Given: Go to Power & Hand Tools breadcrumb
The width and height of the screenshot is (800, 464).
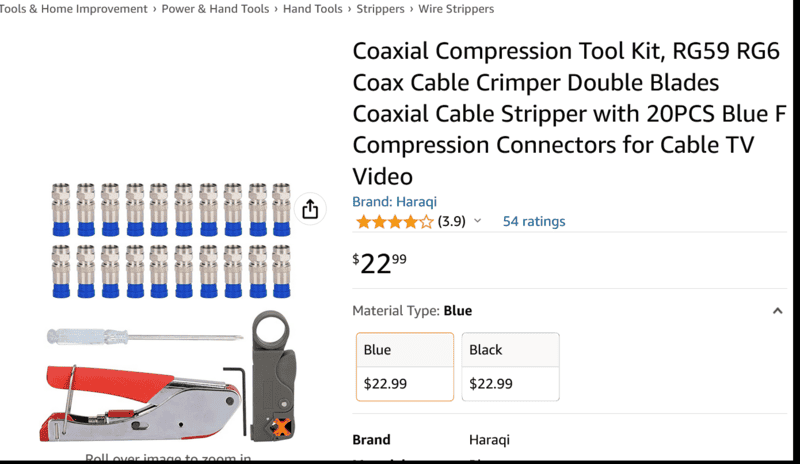Looking at the screenshot, I should 215,9.
